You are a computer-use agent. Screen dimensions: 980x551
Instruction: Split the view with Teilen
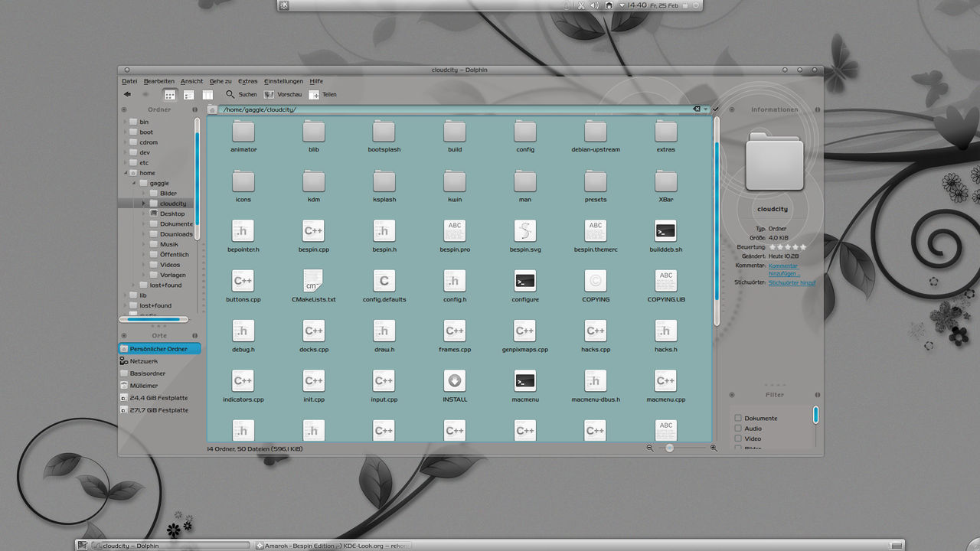point(322,94)
